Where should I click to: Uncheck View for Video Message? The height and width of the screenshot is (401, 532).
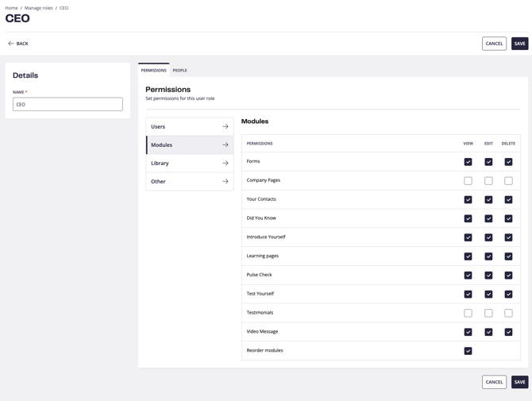[x=468, y=332]
